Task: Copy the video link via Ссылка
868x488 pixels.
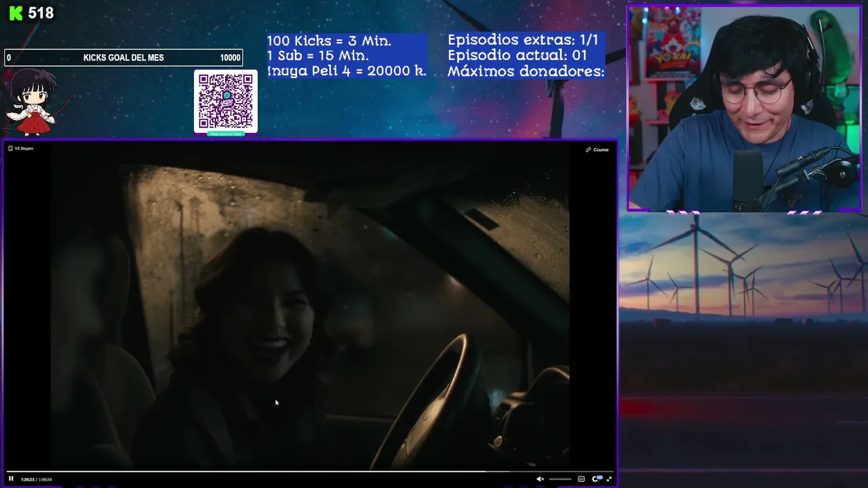Action: tap(597, 150)
